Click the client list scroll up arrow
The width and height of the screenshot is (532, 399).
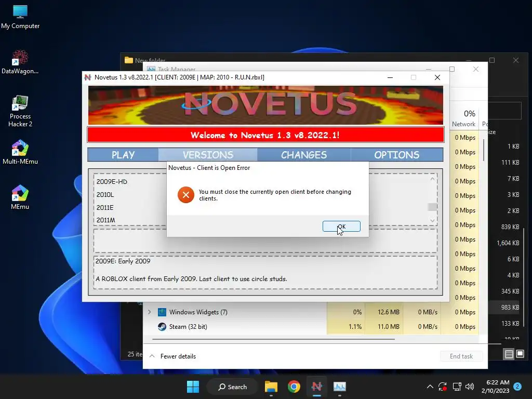coord(432,179)
